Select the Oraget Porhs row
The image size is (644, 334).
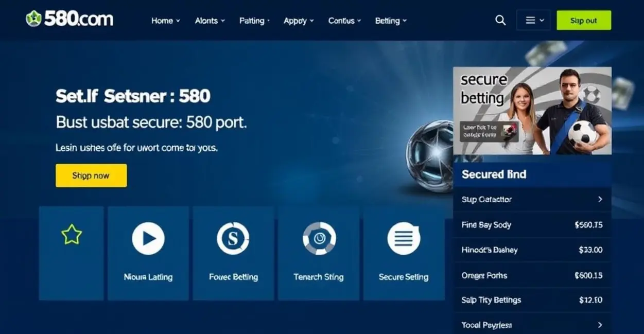coord(532,275)
